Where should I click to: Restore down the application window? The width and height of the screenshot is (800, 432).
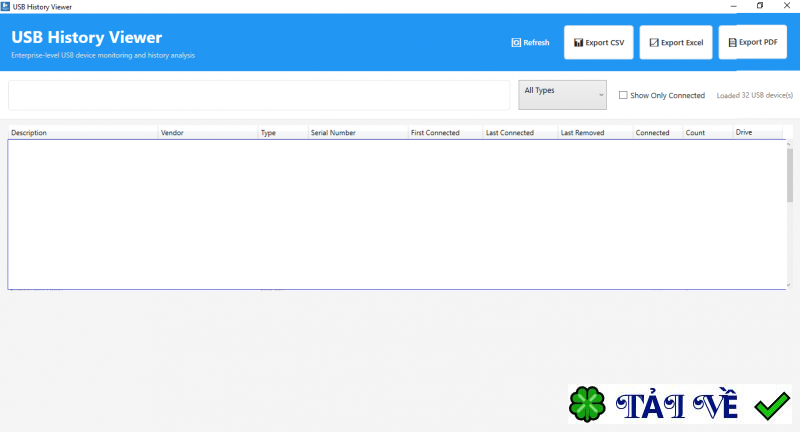(760, 6)
